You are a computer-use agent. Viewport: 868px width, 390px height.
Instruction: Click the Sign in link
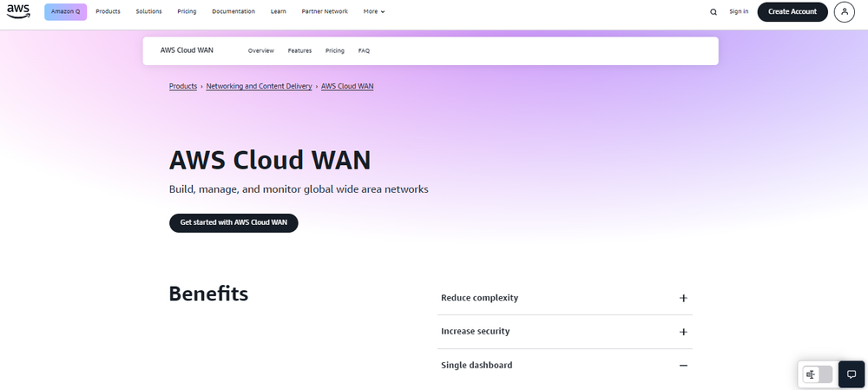coord(739,11)
